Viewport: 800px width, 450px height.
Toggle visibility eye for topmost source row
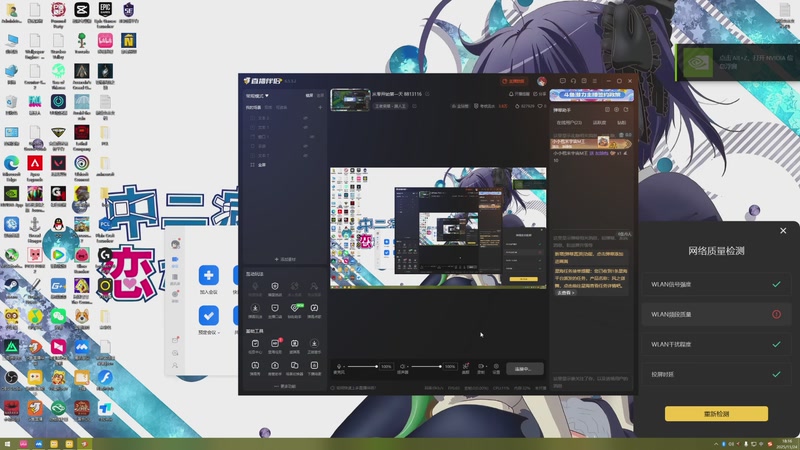(x=306, y=118)
